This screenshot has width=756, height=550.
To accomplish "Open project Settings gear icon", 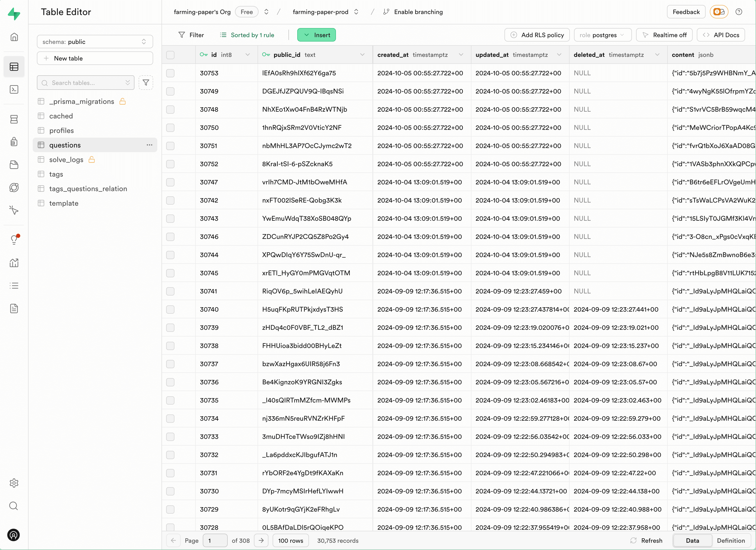I will 14,483.
